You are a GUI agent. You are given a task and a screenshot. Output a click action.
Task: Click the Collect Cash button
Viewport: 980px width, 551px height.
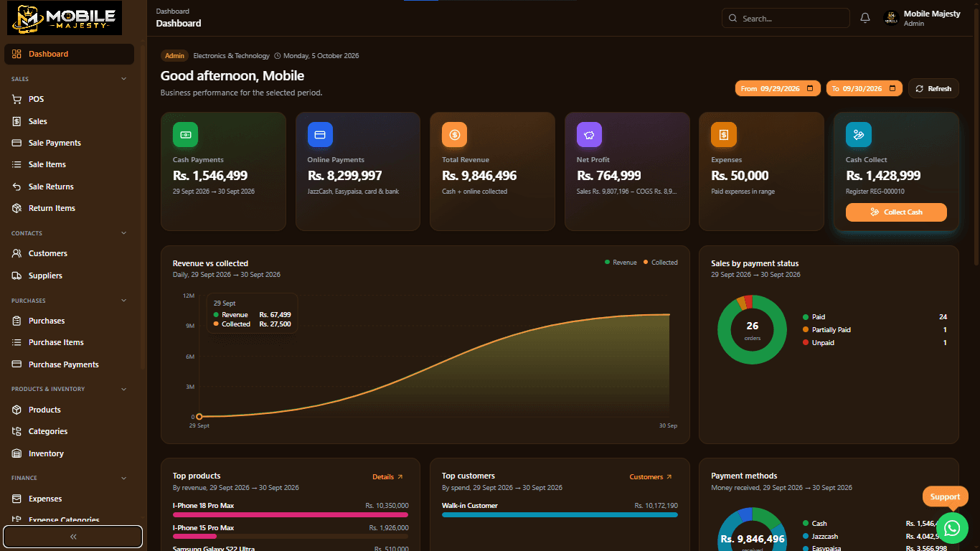point(896,212)
